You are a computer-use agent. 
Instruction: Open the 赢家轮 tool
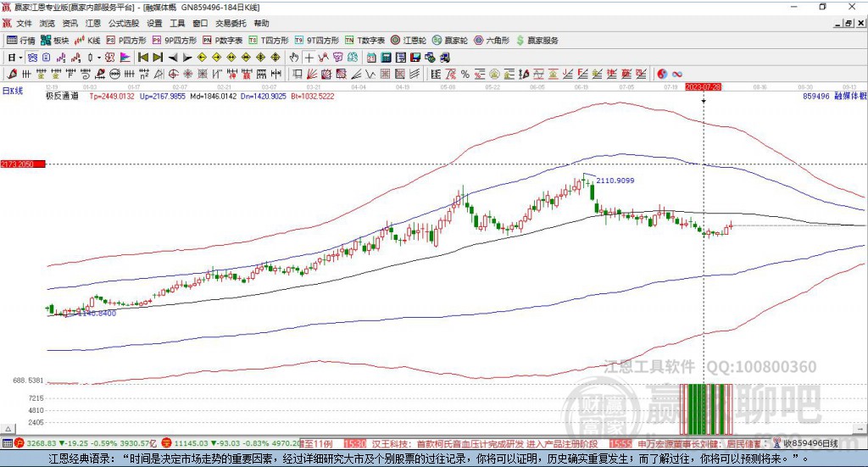pyautogui.click(x=450, y=41)
